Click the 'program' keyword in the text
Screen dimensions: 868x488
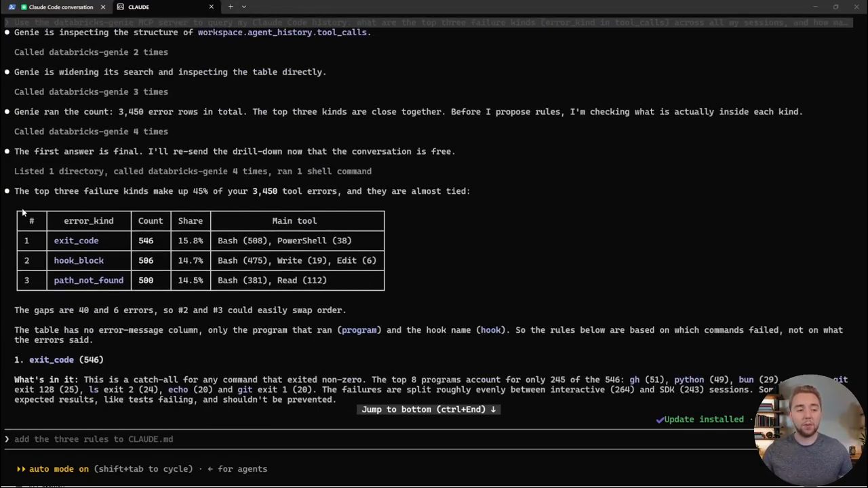359,330
